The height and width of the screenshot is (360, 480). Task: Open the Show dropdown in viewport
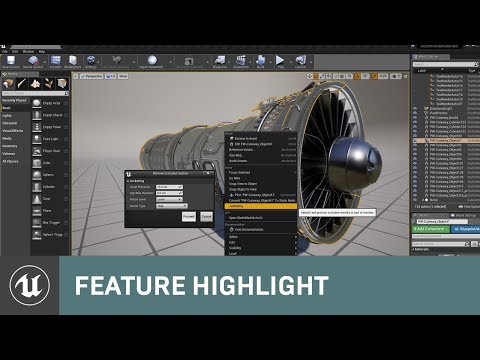point(123,76)
